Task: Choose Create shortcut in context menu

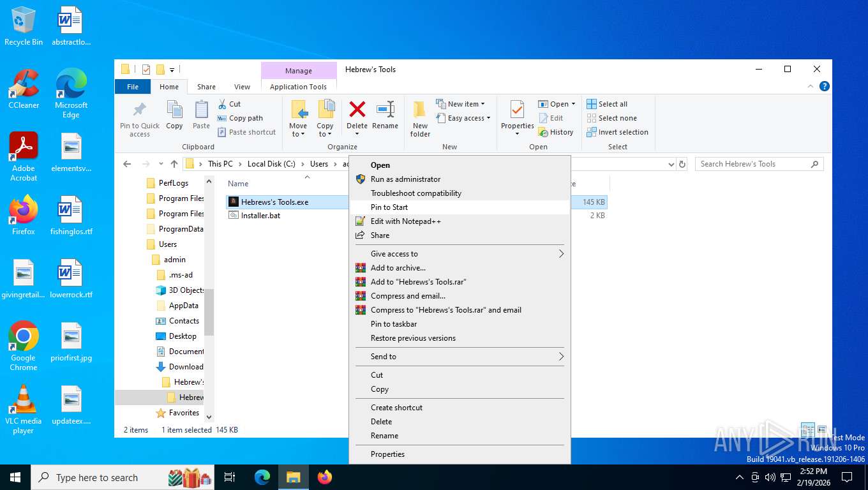Action: (x=460, y=408)
